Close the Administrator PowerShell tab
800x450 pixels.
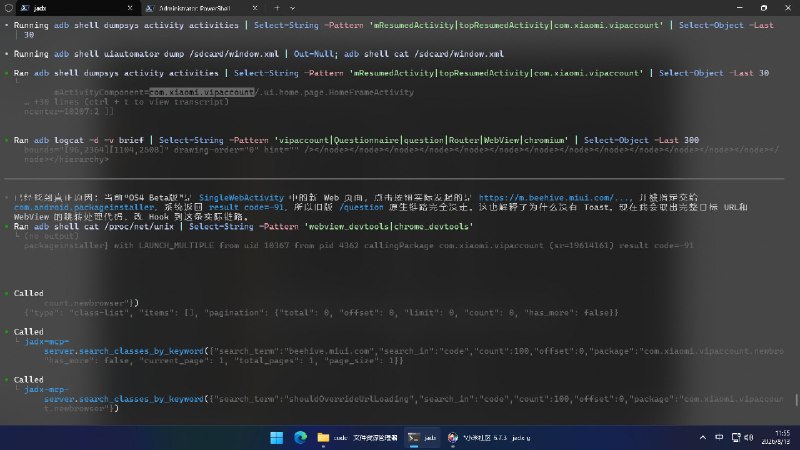tap(255, 8)
